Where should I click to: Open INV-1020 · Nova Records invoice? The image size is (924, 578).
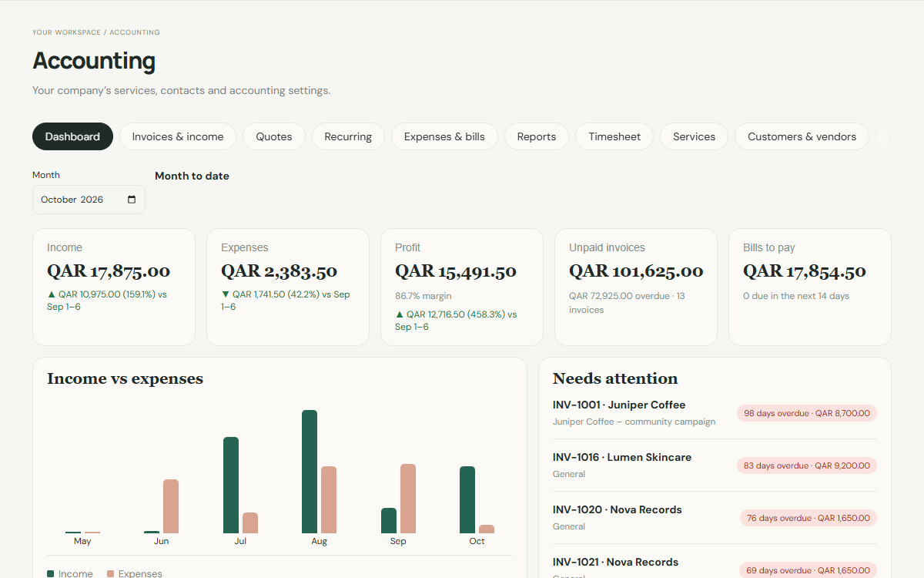click(x=618, y=509)
